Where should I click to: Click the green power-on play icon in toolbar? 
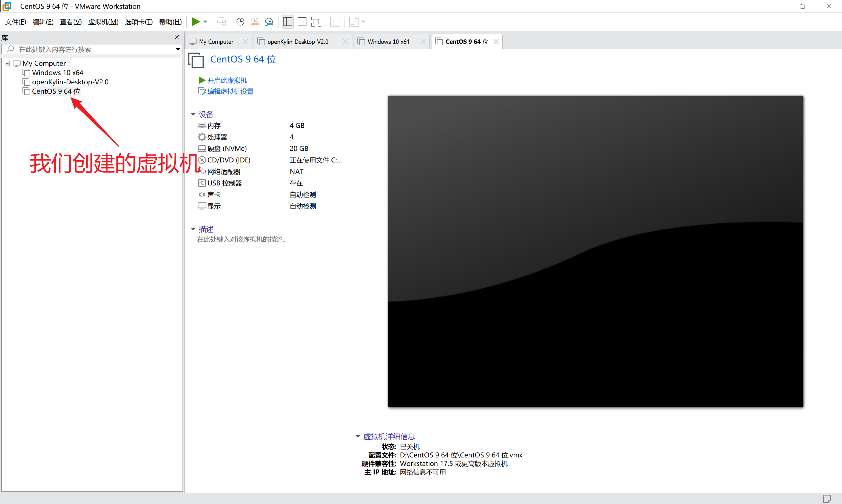[x=196, y=22]
